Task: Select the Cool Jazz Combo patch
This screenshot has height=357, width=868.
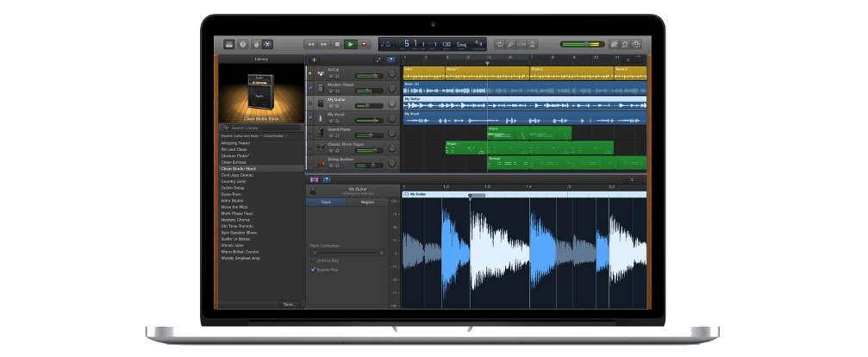Action: [x=260, y=175]
